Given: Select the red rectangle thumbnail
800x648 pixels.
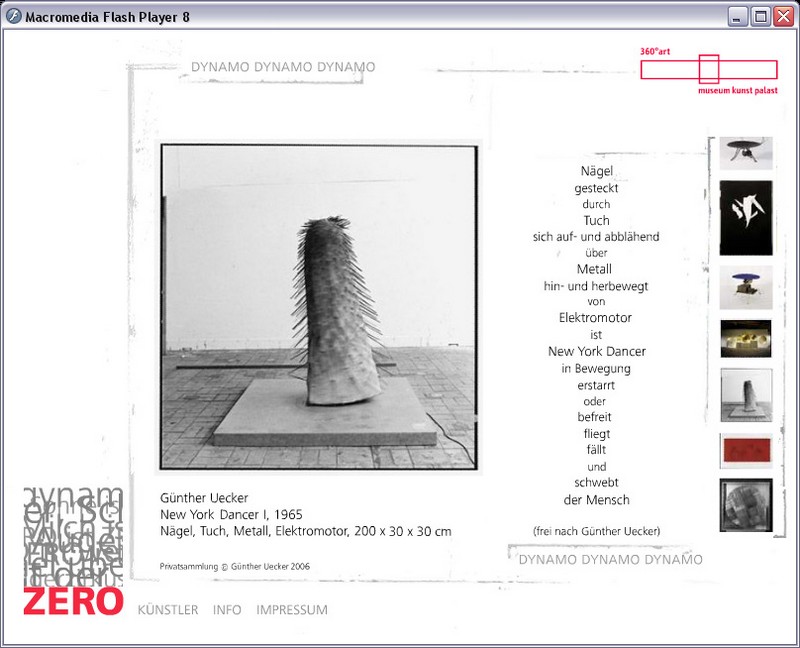Looking at the screenshot, I should point(746,450).
